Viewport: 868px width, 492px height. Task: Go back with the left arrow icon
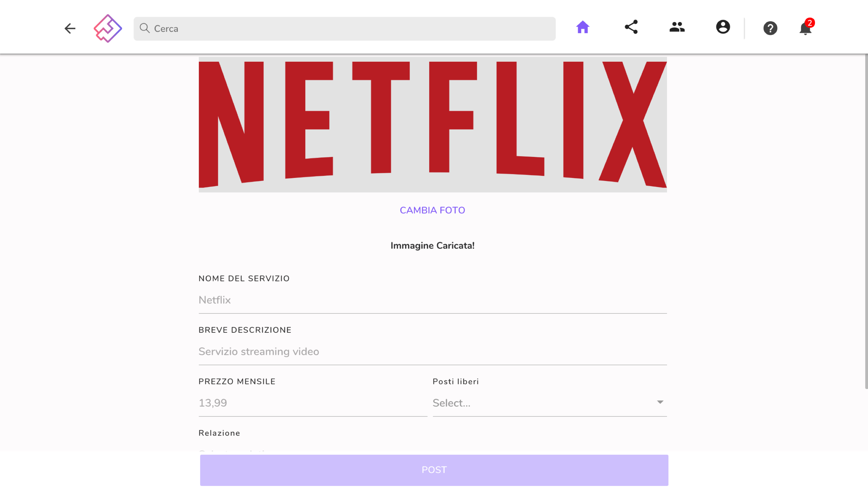click(70, 28)
